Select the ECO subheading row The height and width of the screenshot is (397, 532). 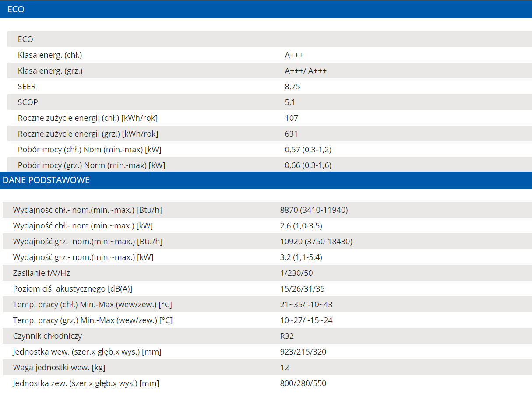click(269, 39)
